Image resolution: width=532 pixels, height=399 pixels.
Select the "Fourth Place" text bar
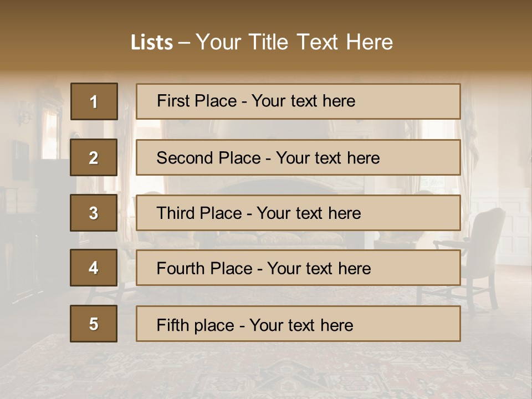[298, 268]
